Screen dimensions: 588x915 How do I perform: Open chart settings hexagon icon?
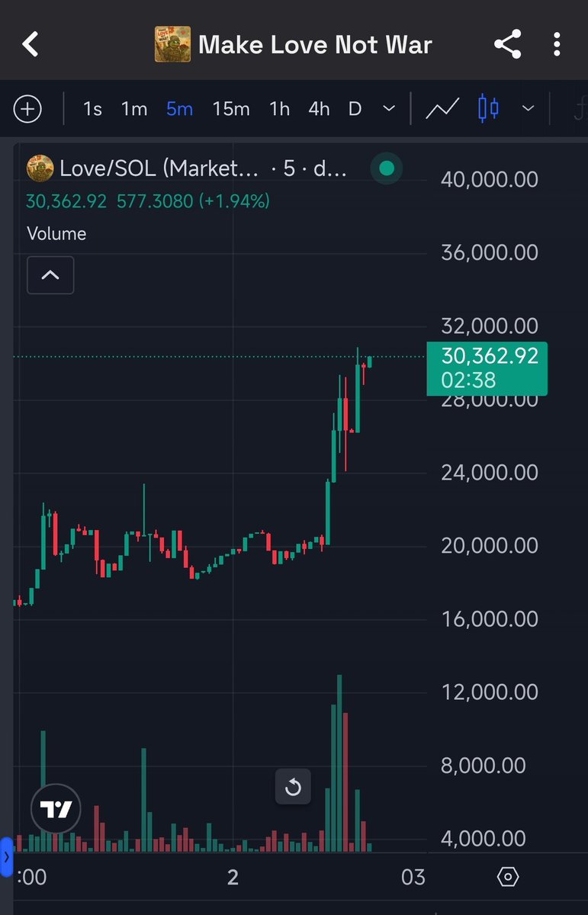(x=507, y=877)
